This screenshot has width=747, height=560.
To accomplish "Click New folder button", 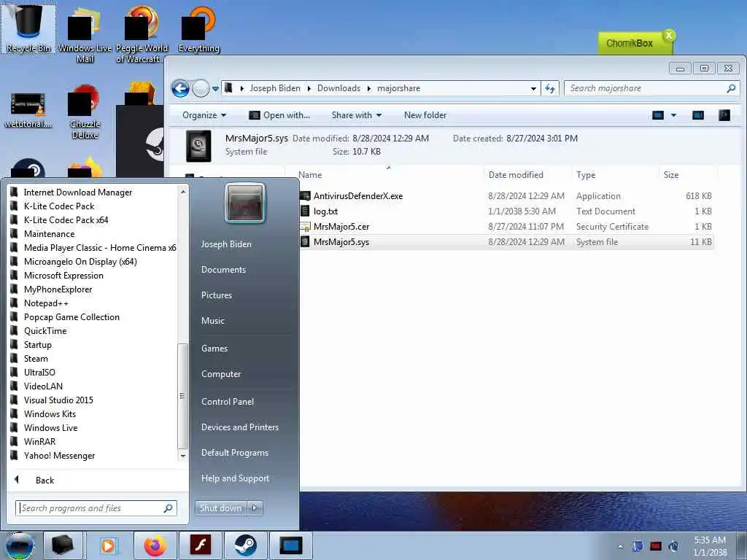I will 425,115.
